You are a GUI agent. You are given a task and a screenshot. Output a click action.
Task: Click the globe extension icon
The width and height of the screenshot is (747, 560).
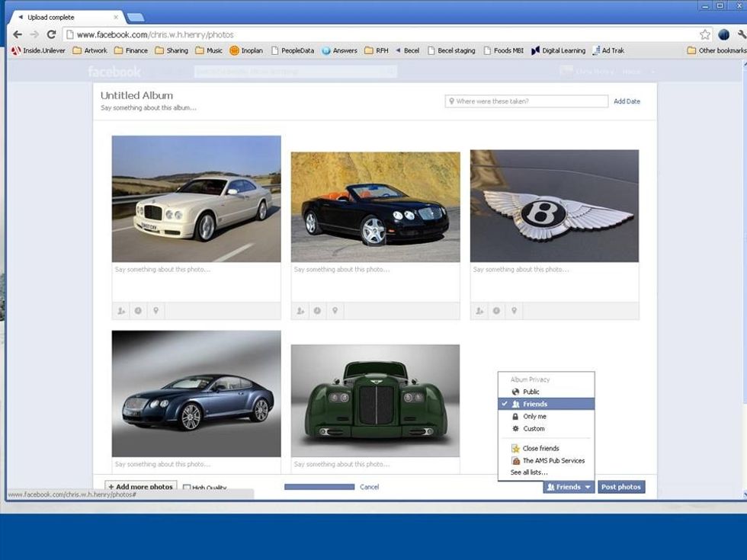pyautogui.click(x=723, y=34)
